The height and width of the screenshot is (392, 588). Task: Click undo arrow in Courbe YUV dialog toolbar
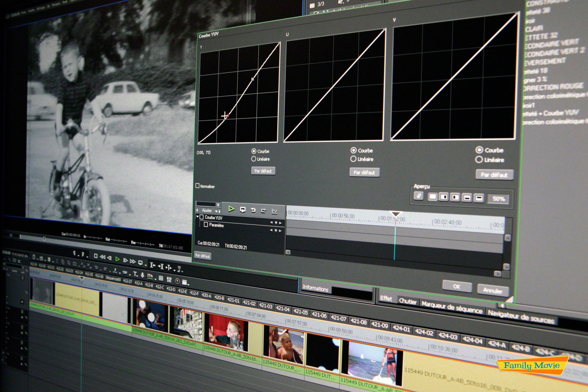coord(253,210)
